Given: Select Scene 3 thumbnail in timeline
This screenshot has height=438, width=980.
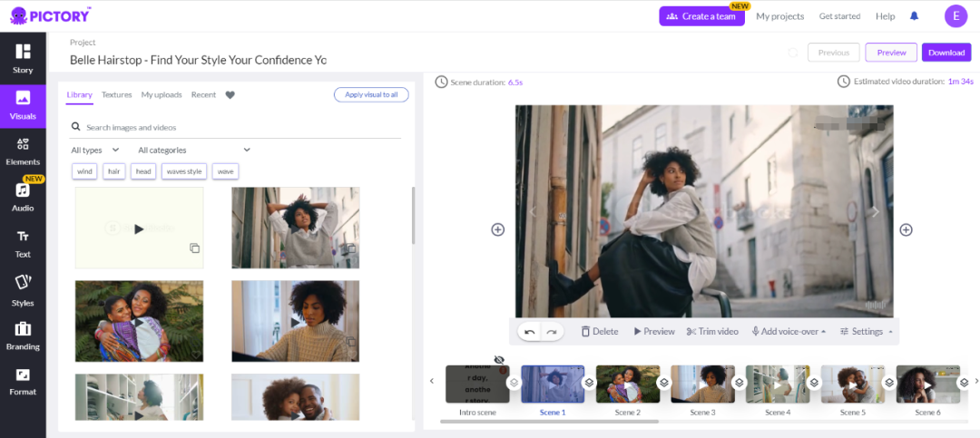Looking at the screenshot, I should tap(701, 384).
